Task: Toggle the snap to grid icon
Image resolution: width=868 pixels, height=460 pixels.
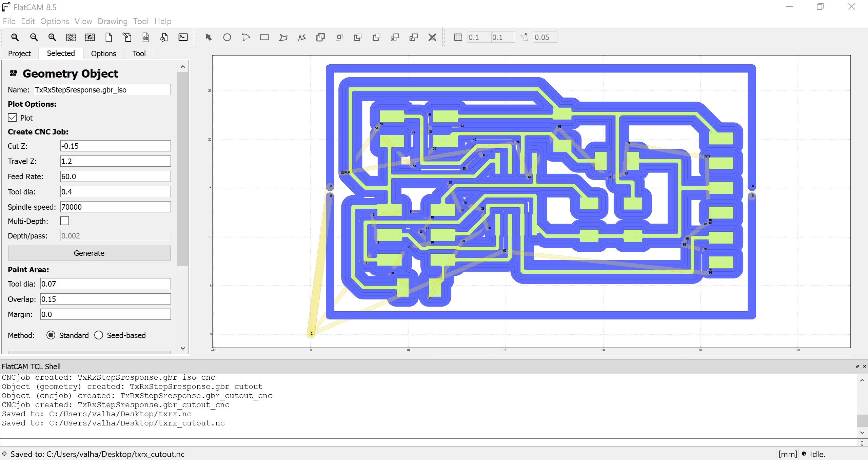Action: point(458,37)
